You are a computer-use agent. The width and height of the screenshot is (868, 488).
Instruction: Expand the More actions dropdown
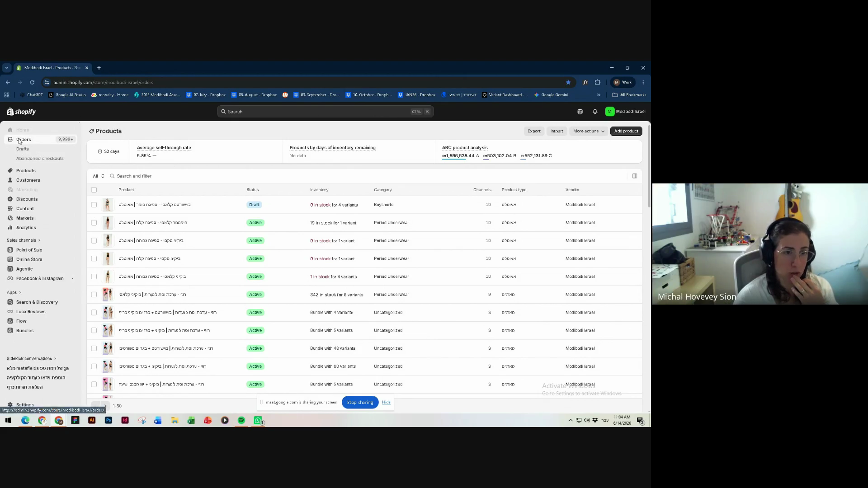click(589, 131)
